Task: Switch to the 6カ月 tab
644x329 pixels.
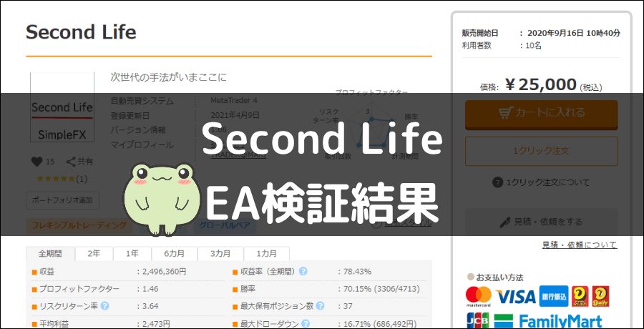Action: pyautogui.click(x=175, y=253)
